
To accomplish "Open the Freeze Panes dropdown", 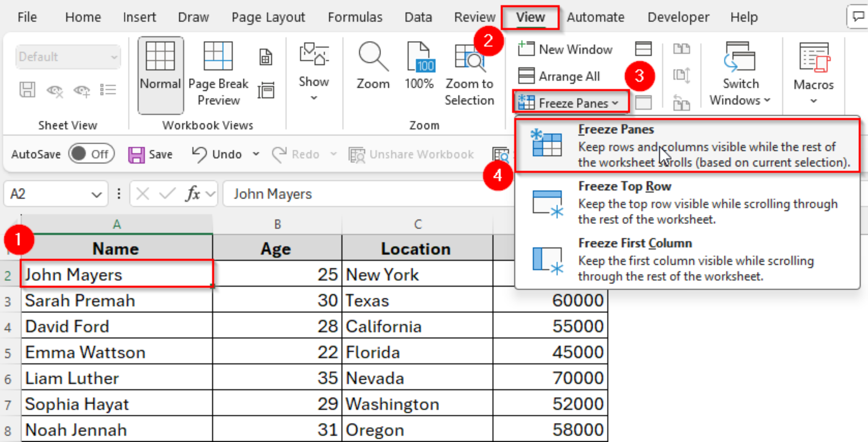I will [x=570, y=102].
